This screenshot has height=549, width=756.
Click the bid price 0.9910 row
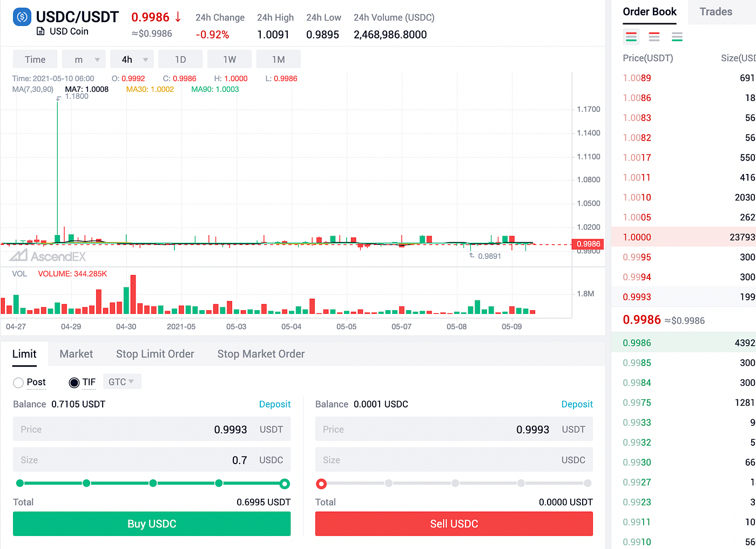click(x=684, y=542)
